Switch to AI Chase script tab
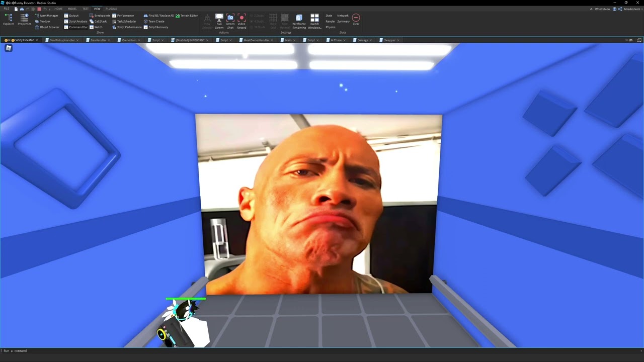 [336, 40]
